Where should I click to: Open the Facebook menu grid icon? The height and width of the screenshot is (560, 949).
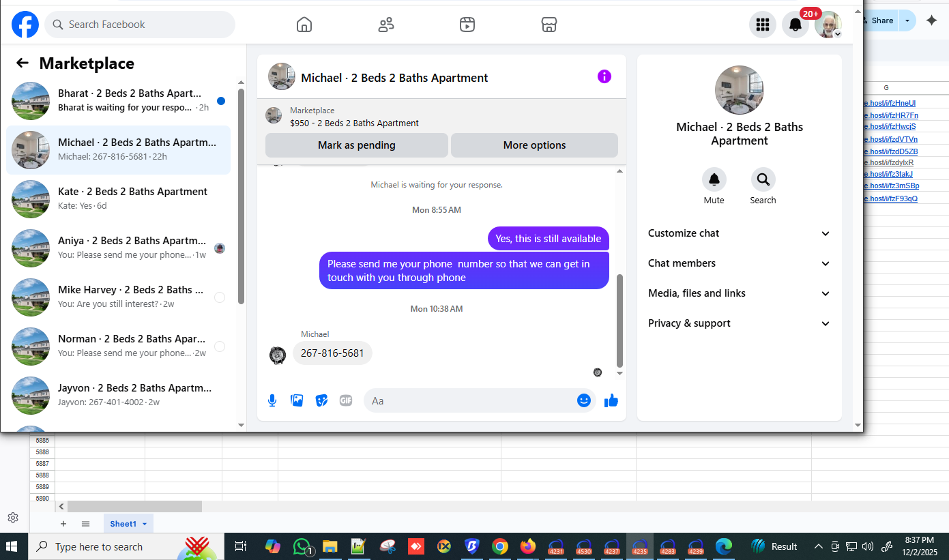pos(763,25)
